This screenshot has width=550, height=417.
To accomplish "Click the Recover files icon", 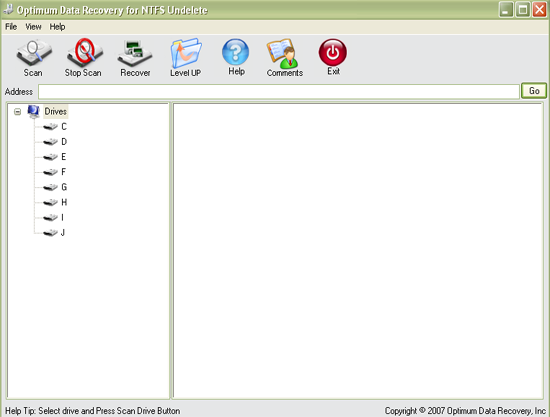I will pyautogui.click(x=135, y=54).
